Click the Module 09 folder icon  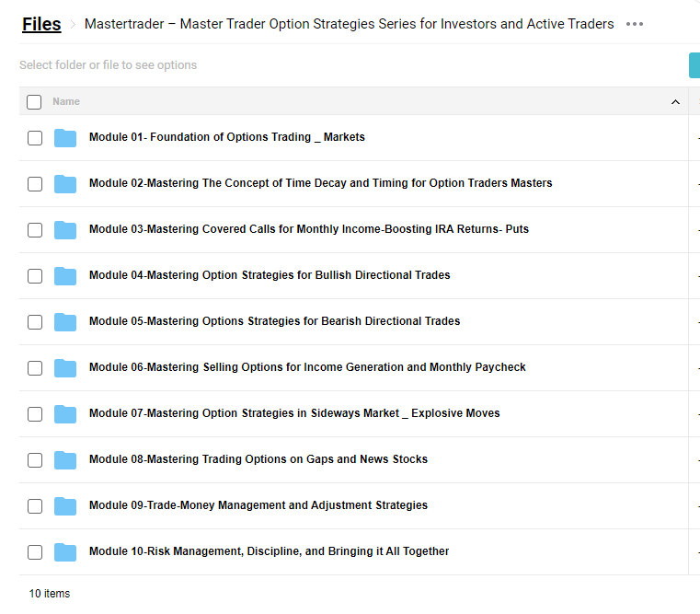point(65,506)
